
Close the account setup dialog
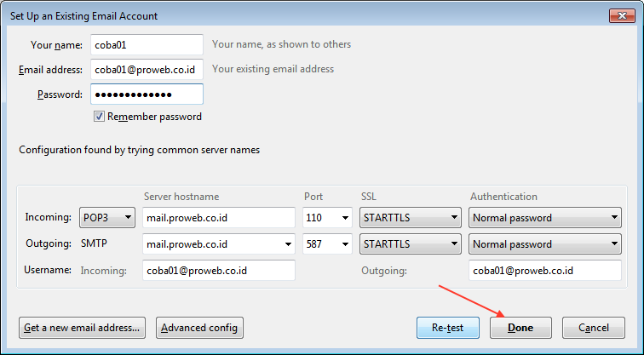(622, 16)
